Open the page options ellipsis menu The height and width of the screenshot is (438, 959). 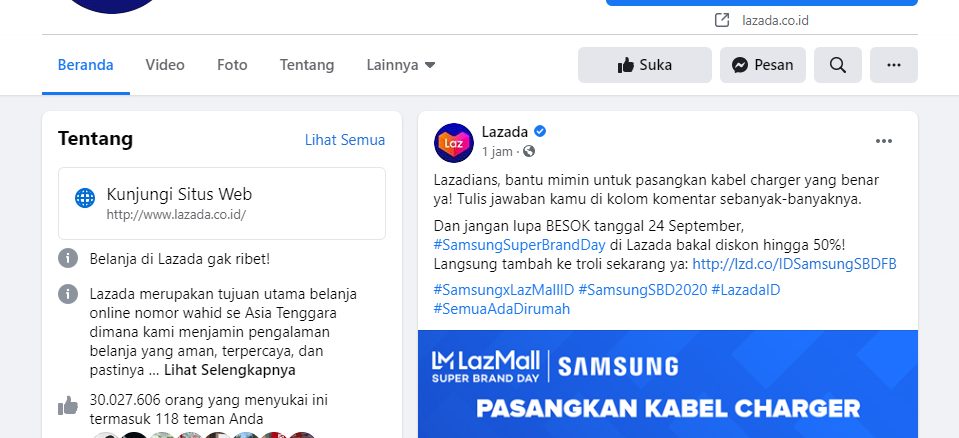894,65
